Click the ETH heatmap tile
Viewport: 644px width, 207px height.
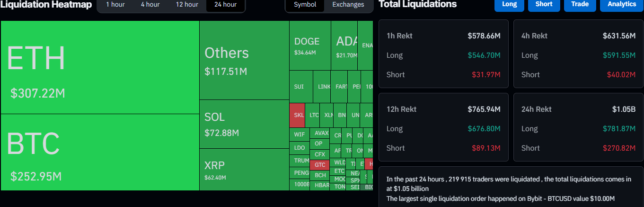coord(100,67)
